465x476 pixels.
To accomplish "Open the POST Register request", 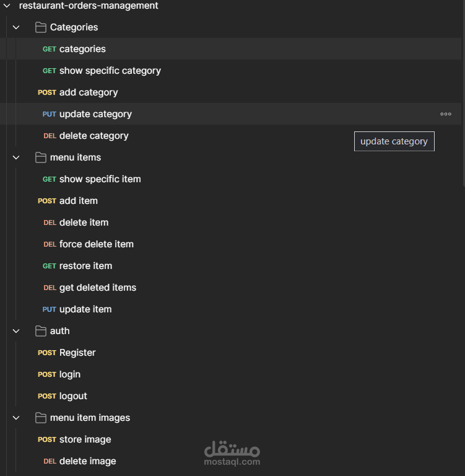I will pyautogui.click(x=77, y=353).
